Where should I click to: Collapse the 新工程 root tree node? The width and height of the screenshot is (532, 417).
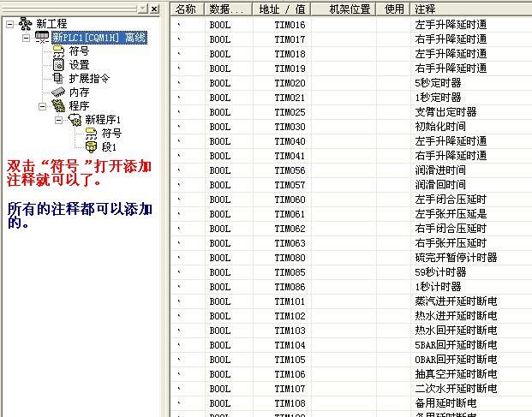[9, 24]
